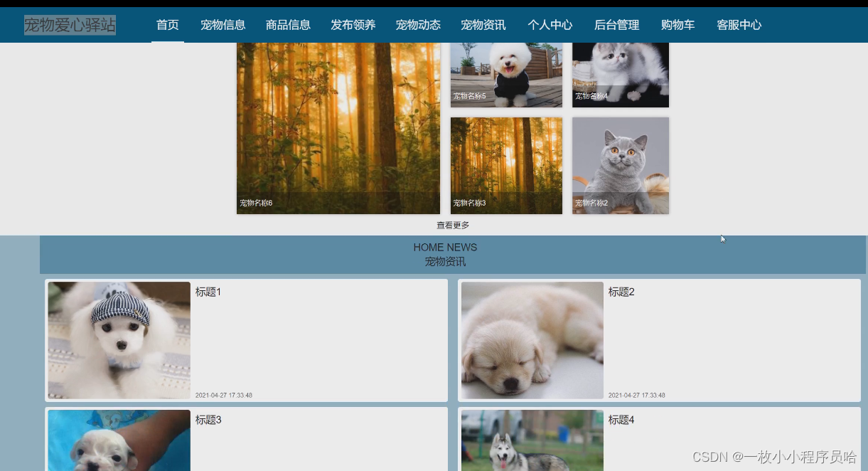The width and height of the screenshot is (868, 471).
Task: Open the 宠物名称4 kitten thumbnail
Action: point(621,75)
